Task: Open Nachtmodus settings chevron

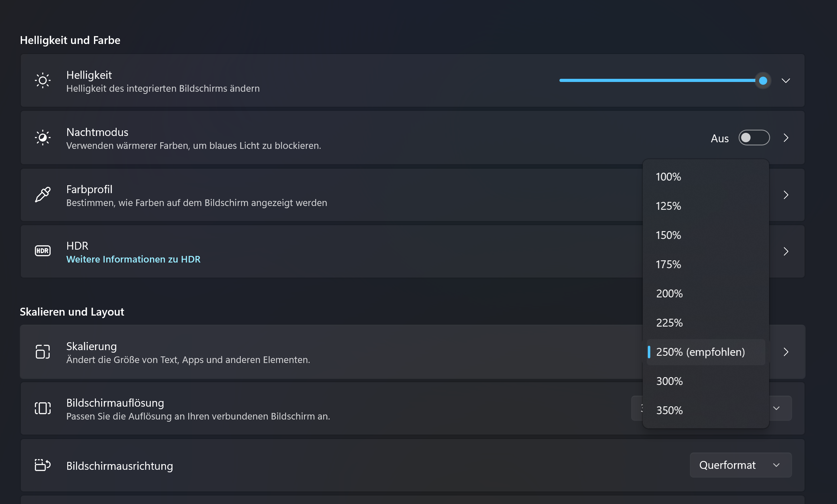Action: (x=786, y=138)
